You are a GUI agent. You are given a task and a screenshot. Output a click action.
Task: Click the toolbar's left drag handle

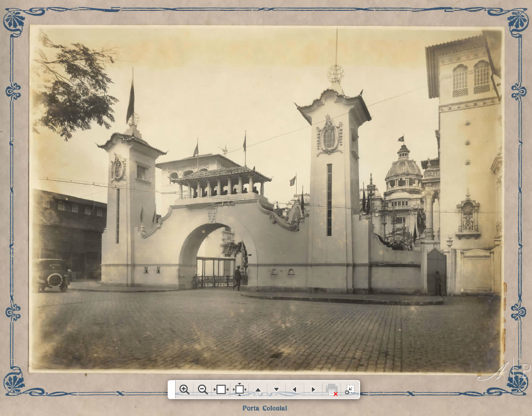(172, 389)
